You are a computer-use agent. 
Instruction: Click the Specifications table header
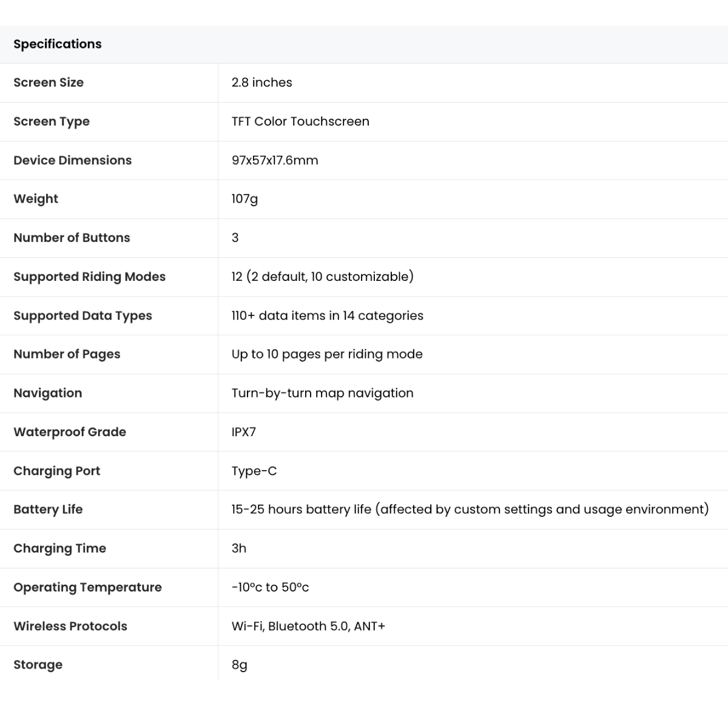[x=58, y=44]
